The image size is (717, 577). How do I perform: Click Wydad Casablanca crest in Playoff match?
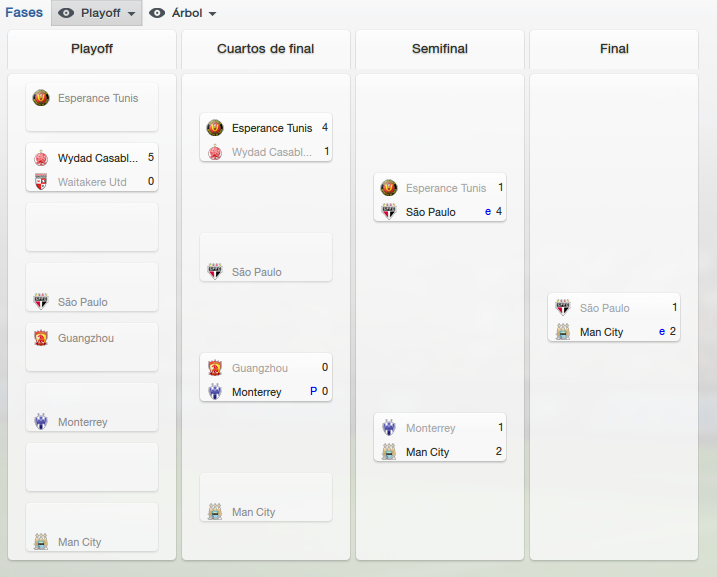(x=41, y=158)
